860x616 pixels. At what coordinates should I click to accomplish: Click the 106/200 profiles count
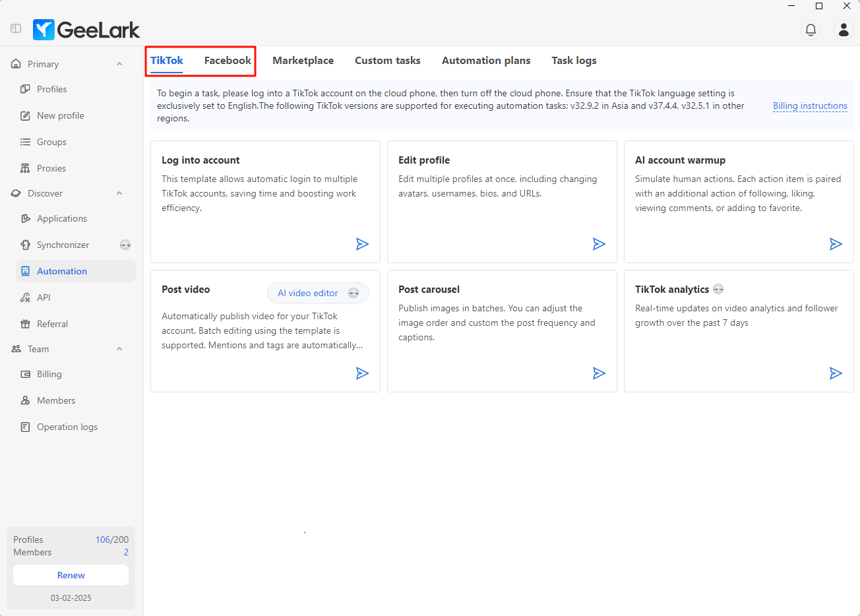(112, 539)
